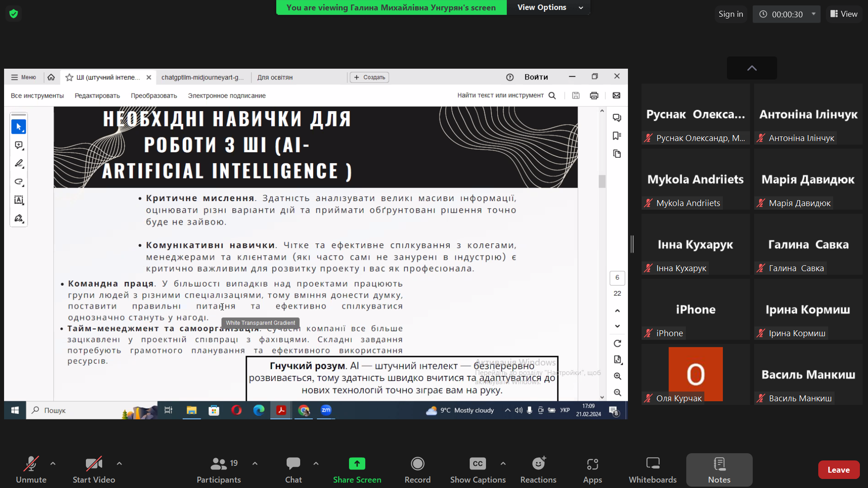Viewport: 868px width, 488px height.
Task: Open the View Options dropdown
Action: click(x=550, y=7)
